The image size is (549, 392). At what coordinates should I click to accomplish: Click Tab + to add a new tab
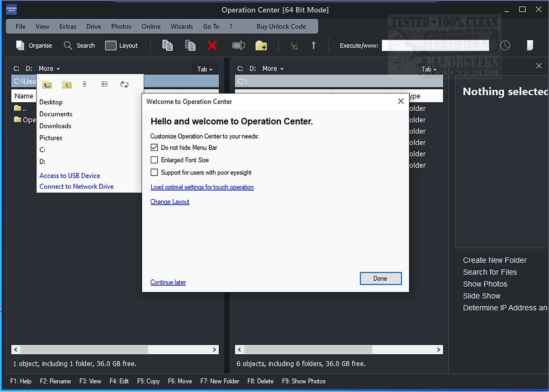(205, 69)
